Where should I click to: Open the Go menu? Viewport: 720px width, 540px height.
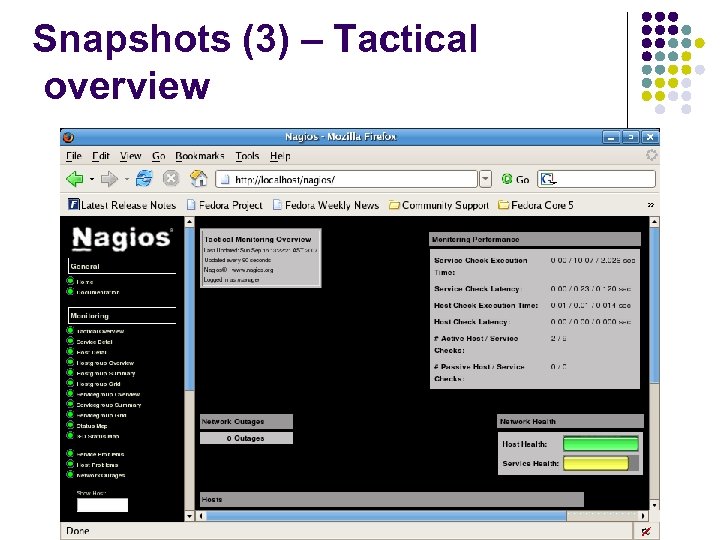coord(158,156)
